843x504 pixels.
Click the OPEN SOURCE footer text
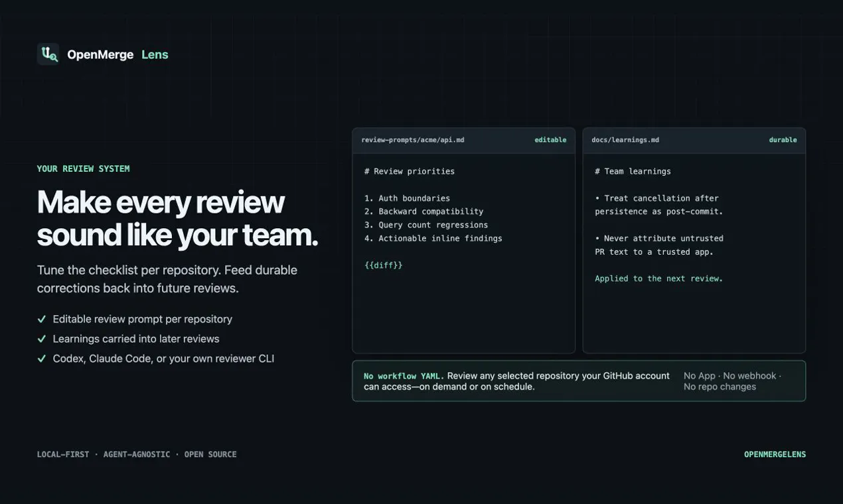point(210,454)
